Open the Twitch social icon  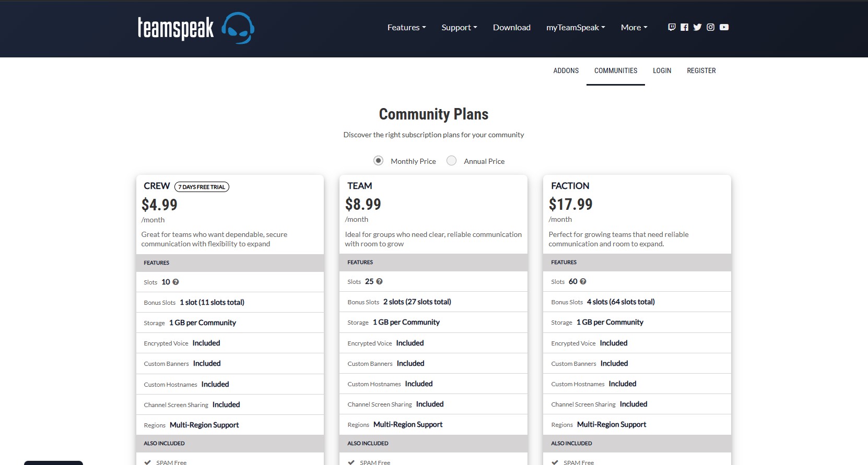click(x=672, y=27)
